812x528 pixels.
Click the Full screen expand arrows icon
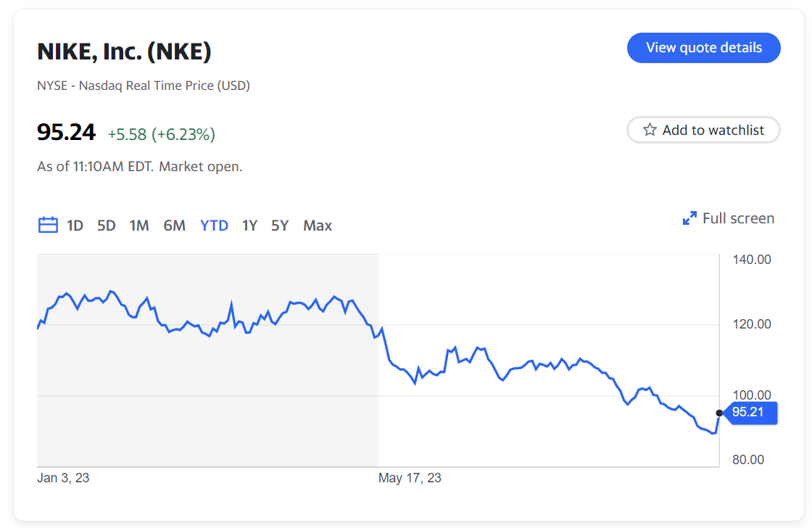coord(689,218)
